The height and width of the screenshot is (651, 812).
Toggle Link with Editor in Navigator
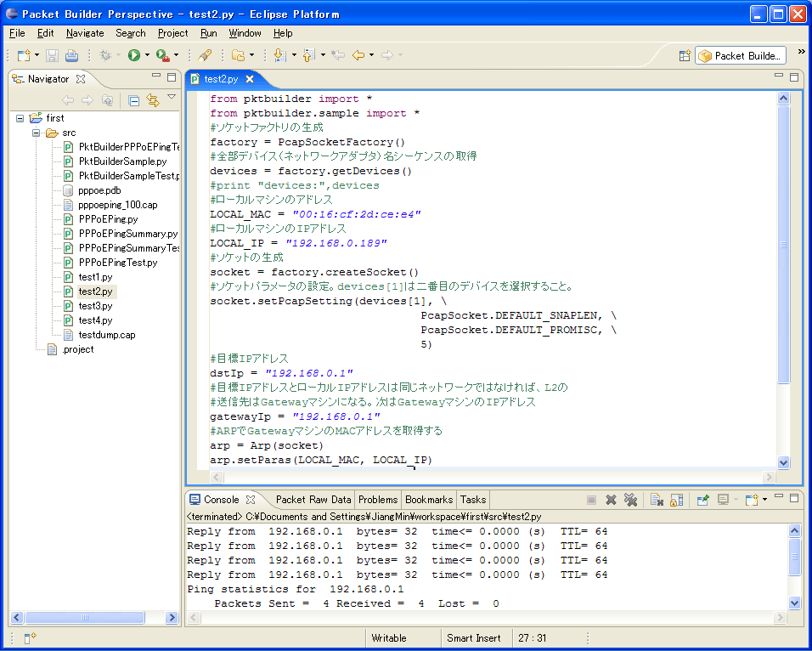[x=153, y=100]
